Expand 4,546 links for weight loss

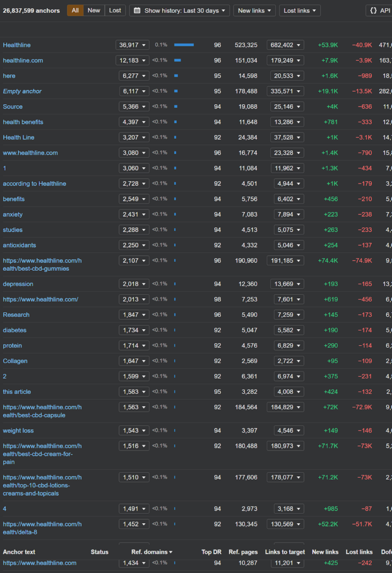(x=289, y=430)
